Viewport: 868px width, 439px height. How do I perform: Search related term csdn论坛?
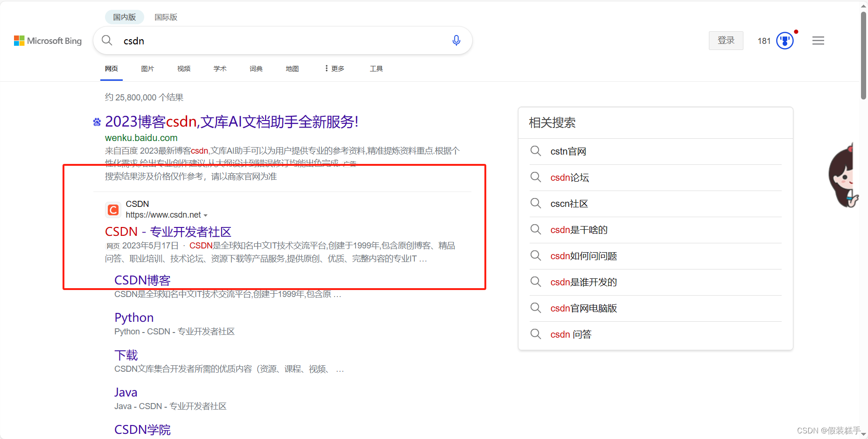(569, 177)
